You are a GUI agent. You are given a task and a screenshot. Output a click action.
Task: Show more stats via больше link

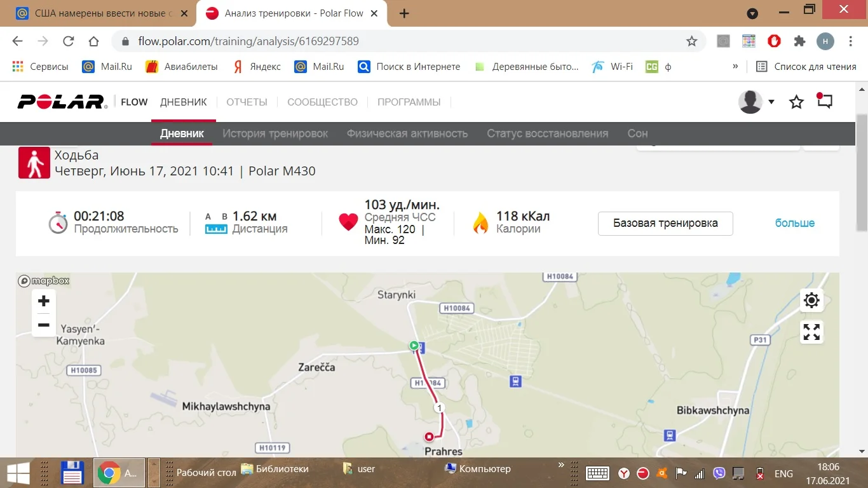(x=795, y=223)
